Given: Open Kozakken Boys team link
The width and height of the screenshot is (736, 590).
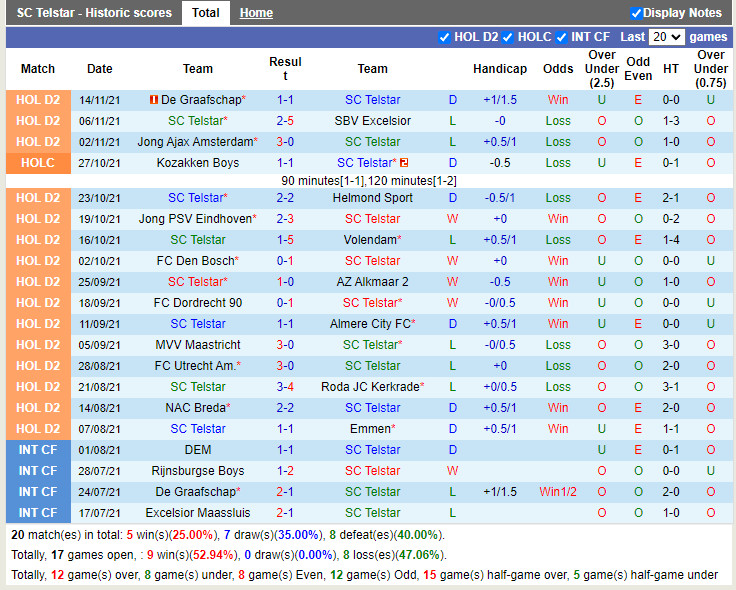Looking at the screenshot, I should (x=198, y=163).
